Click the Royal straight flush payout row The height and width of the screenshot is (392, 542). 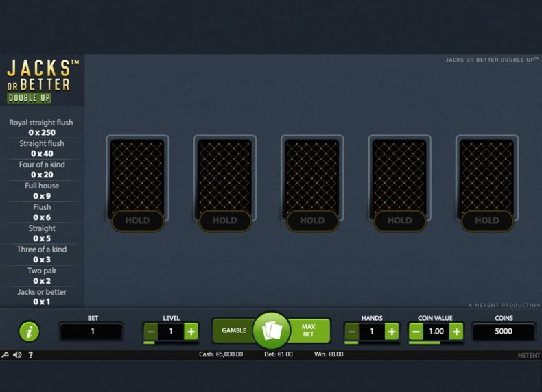(41, 127)
